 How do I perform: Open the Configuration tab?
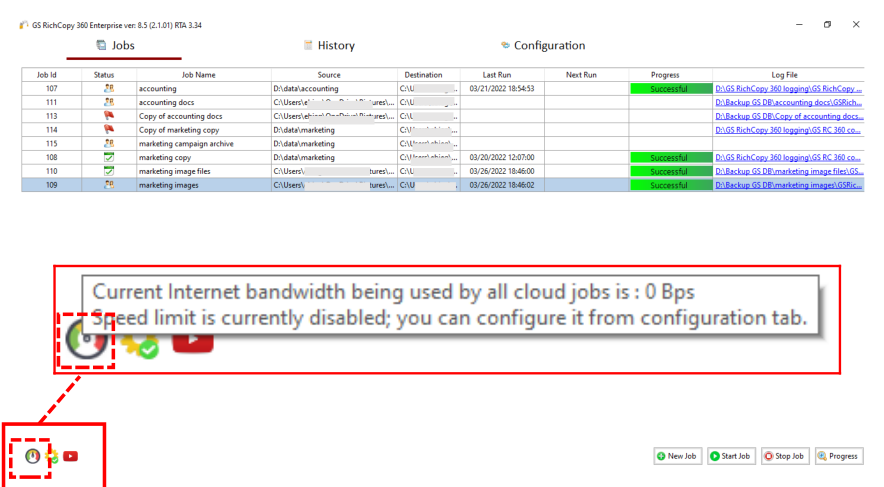point(543,46)
